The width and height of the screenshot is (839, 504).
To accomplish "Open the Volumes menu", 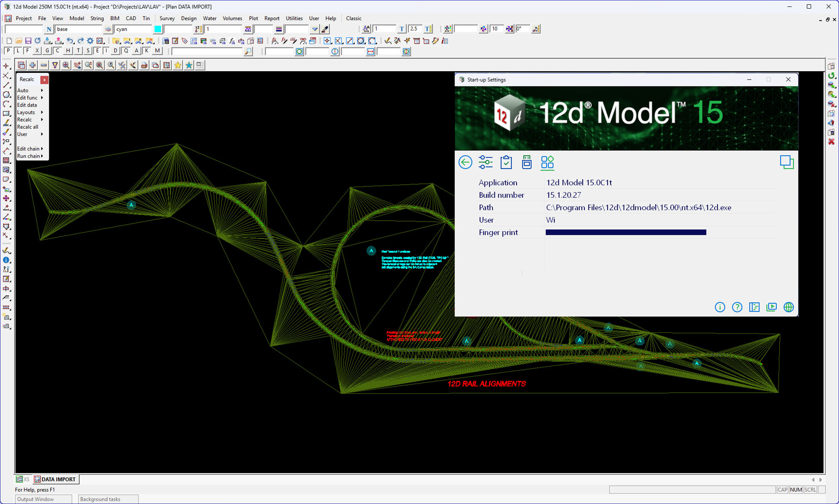I will pos(232,18).
